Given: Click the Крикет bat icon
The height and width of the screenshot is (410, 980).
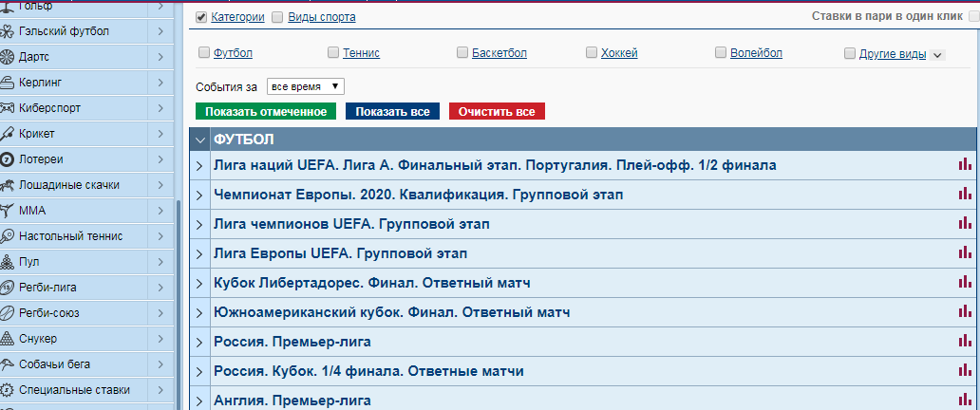Looking at the screenshot, I should tap(7, 134).
